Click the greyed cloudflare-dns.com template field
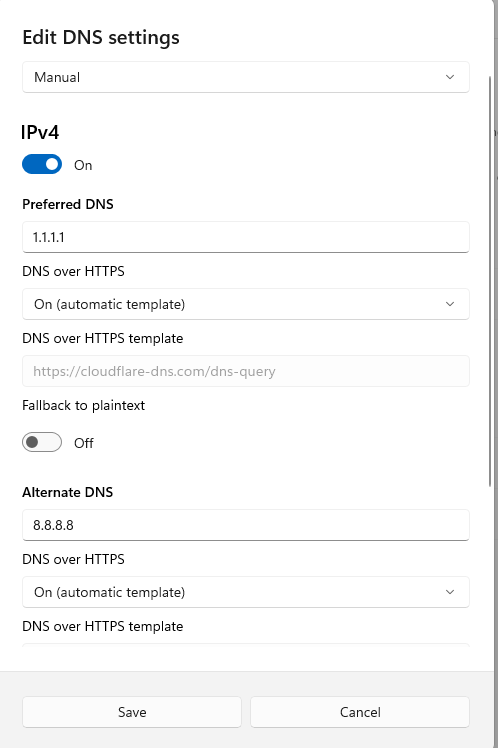Viewport: 498px width, 748px height. tap(246, 371)
